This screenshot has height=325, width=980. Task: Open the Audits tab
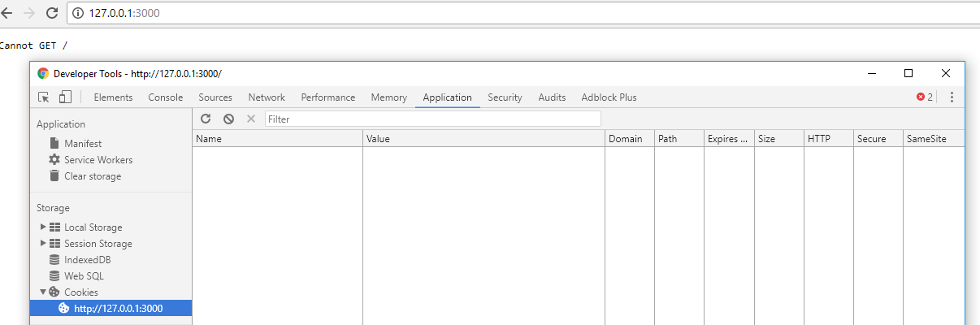(552, 97)
